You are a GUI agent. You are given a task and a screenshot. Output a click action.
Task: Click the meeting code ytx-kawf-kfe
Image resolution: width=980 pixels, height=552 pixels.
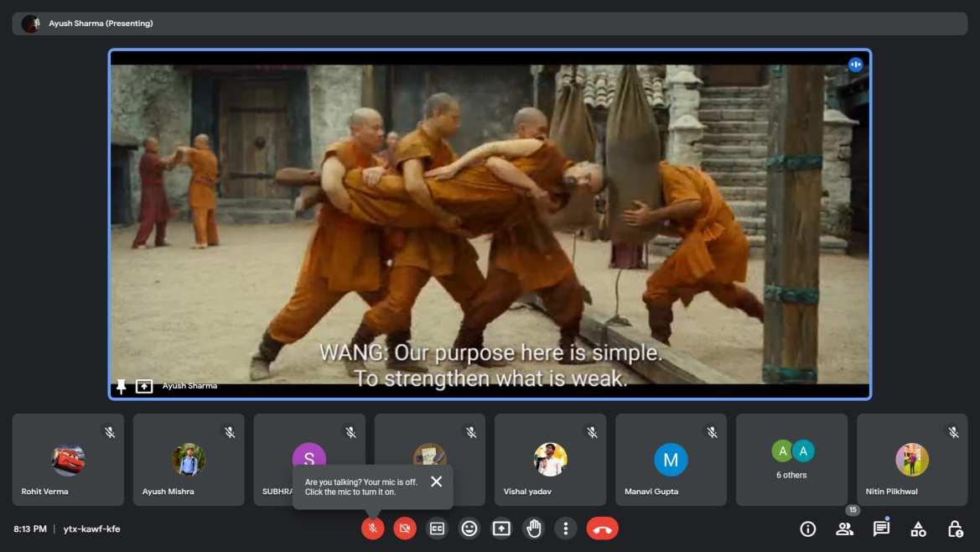(92, 529)
